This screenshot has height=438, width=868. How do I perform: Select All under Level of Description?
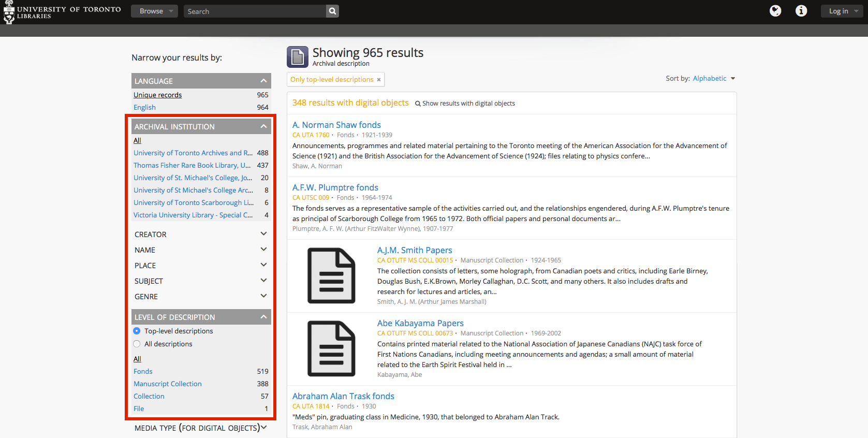point(137,359)
